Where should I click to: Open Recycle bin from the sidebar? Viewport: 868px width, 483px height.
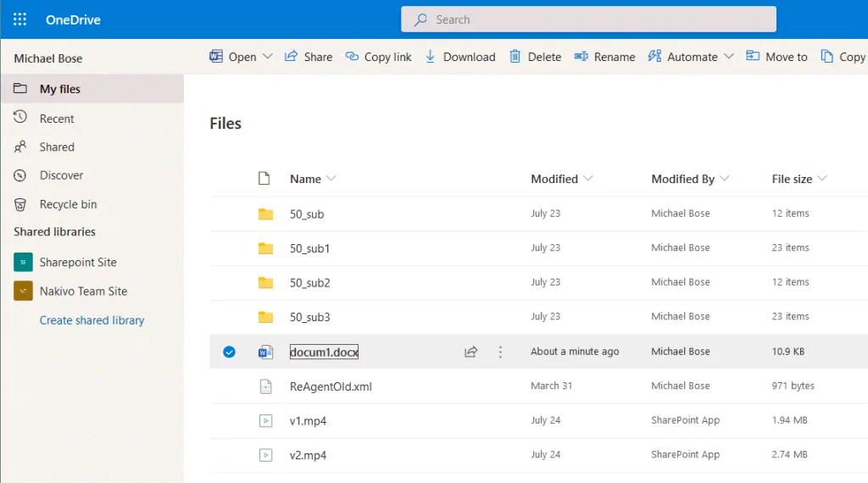click(x=68, y=204)
